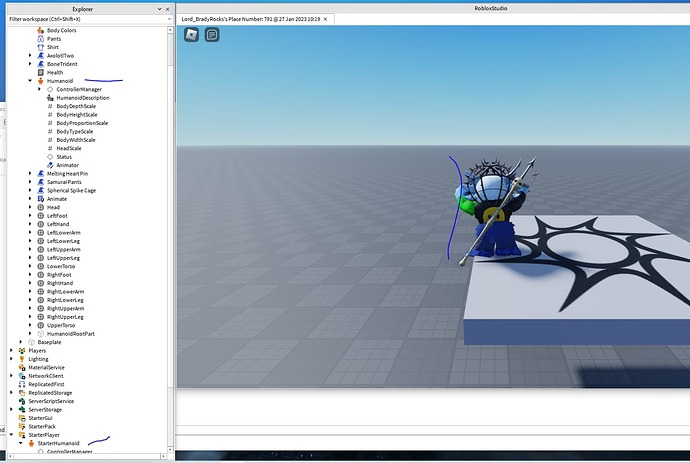The image size is (690, 463).
Task: Collapse the StarterPlayer node
Action: coord(12,435)
